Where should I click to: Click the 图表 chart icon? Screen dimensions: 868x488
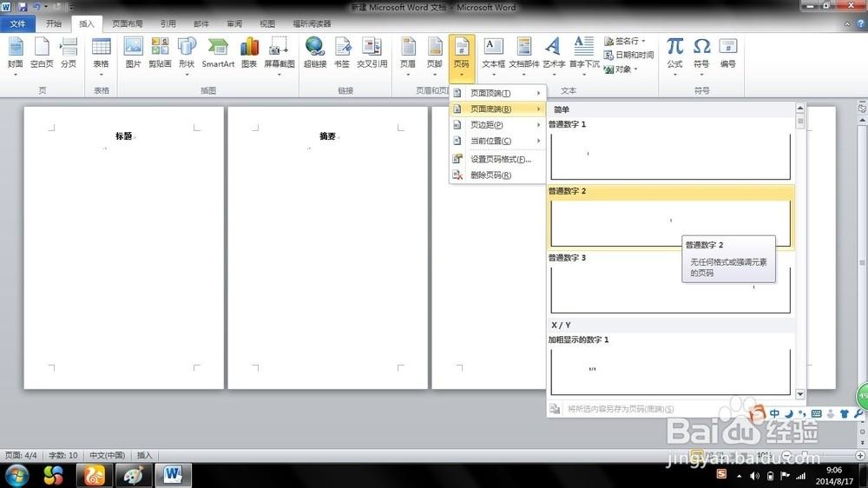249,52
